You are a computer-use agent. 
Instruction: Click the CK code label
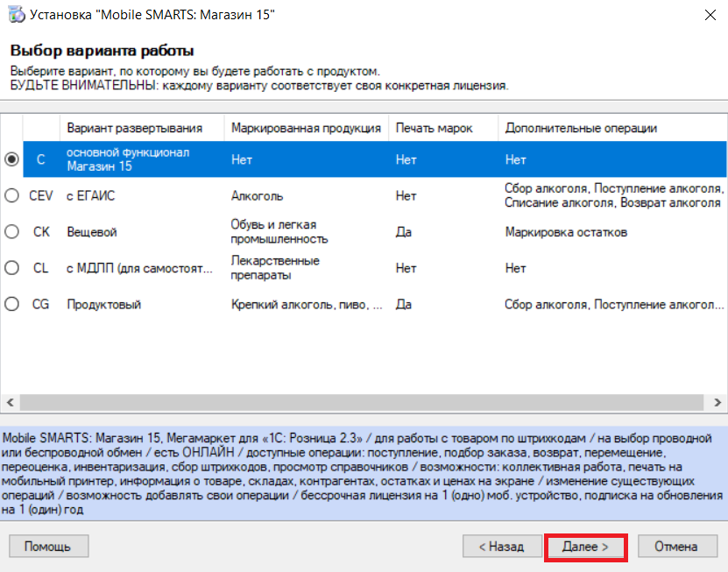(41, 232)
